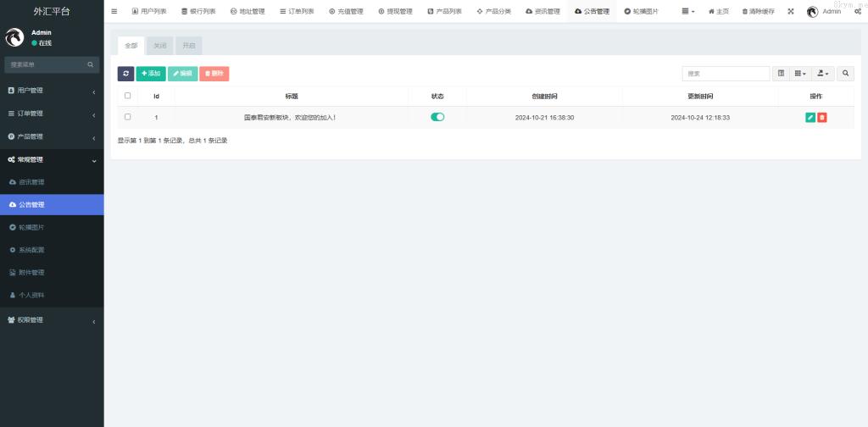Click the 清除缓存 link in the header
The width and height of the screenshot is (868, 427).
tap(758, 11)
